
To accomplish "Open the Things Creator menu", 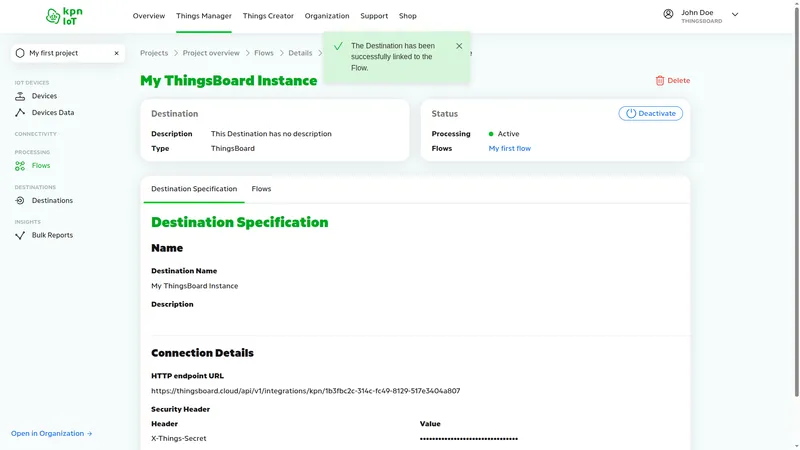I will coord(268,16).
